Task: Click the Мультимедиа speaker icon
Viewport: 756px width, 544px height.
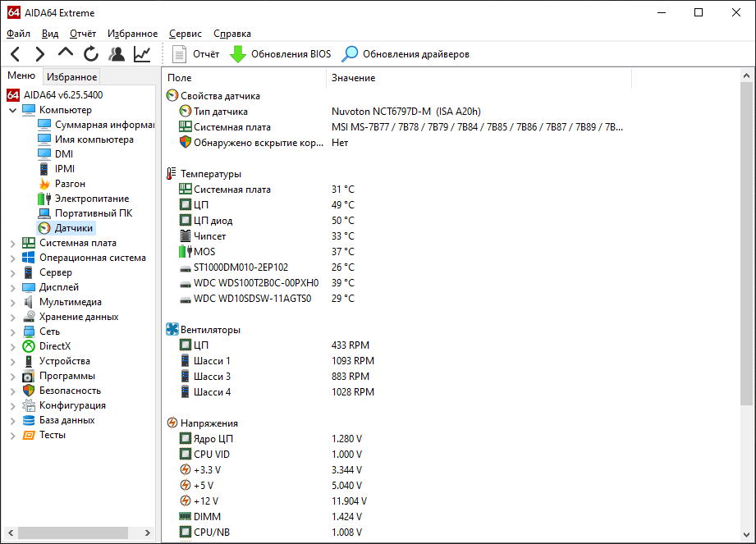Action: pyautogui.click(x=29, y=302)
